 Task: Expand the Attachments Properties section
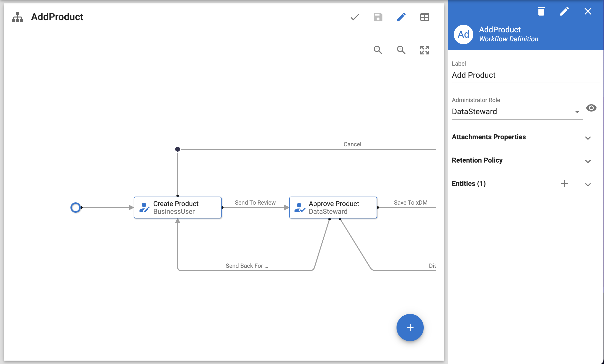(x=588, y=138)
